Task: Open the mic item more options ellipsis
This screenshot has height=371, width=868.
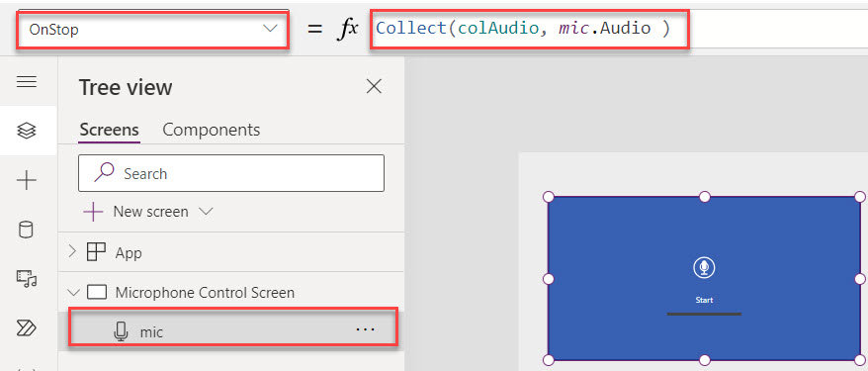Action: 366,330
